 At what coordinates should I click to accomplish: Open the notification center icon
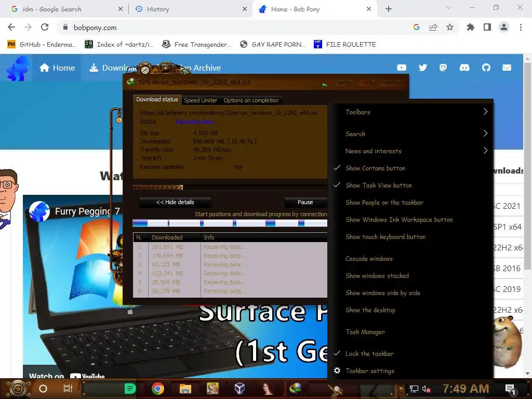point(510,389)
